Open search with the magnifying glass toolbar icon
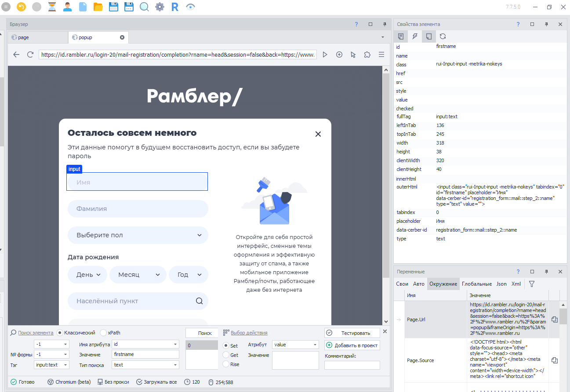570x392 pixels. (x=144, y=7)
